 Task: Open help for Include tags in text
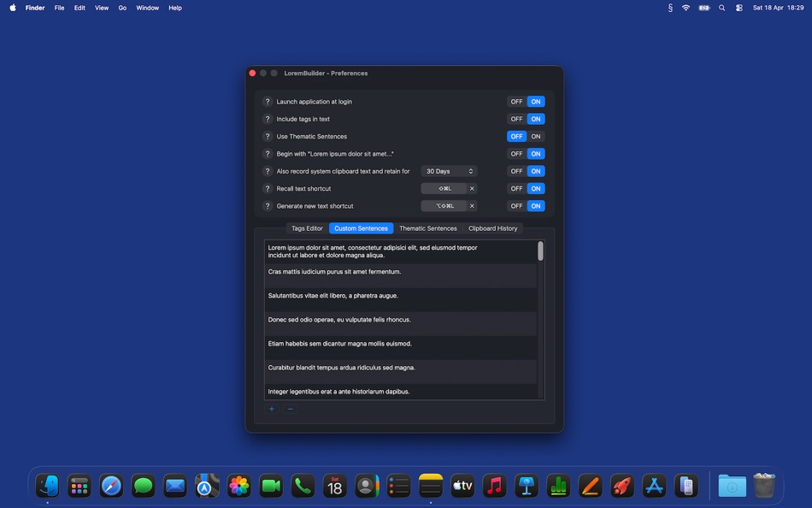click(x=268, y=119)
